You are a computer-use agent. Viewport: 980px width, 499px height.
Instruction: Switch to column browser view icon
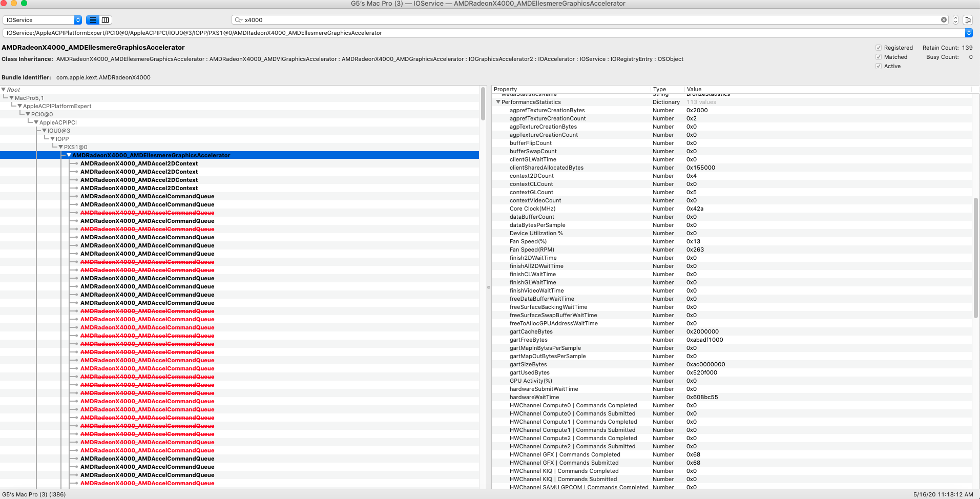(106, 20)
